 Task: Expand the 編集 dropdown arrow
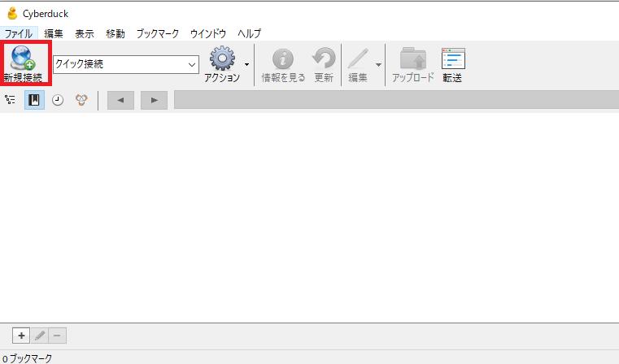(x=378, y=65)
